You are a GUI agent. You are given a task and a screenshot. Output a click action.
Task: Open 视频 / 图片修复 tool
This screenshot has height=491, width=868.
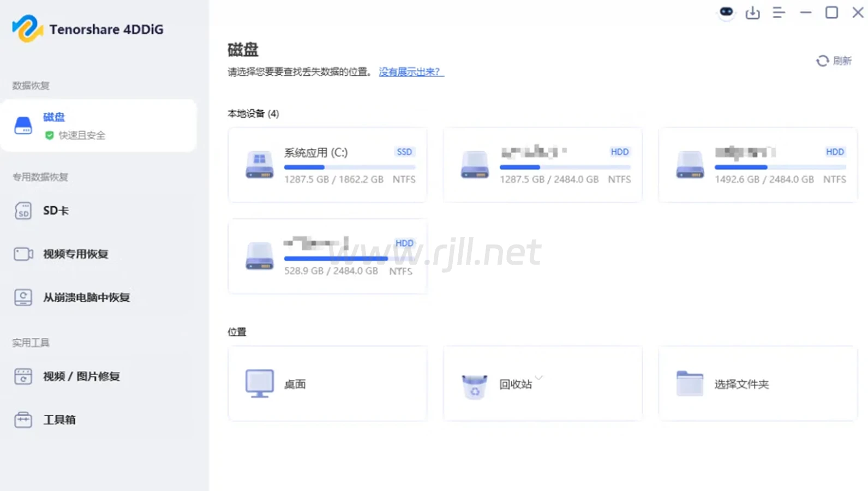[81, 376]
